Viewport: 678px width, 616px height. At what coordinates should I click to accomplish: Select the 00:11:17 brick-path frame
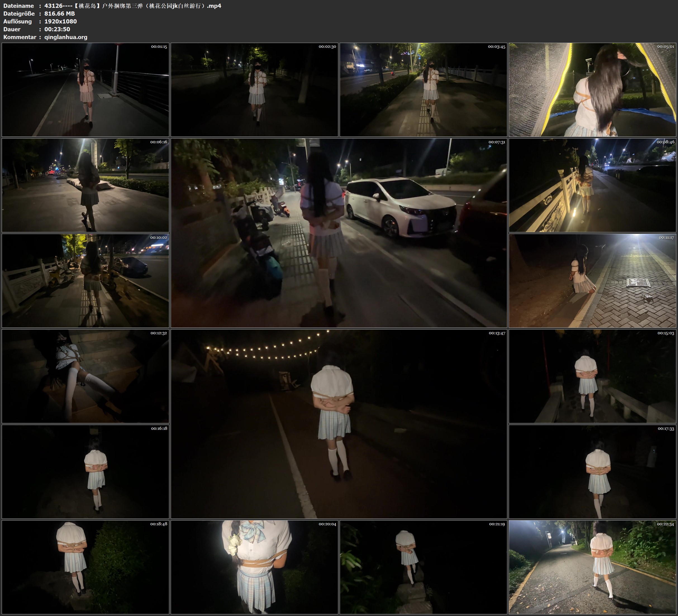pyautogui.click(x=592, y=281)
